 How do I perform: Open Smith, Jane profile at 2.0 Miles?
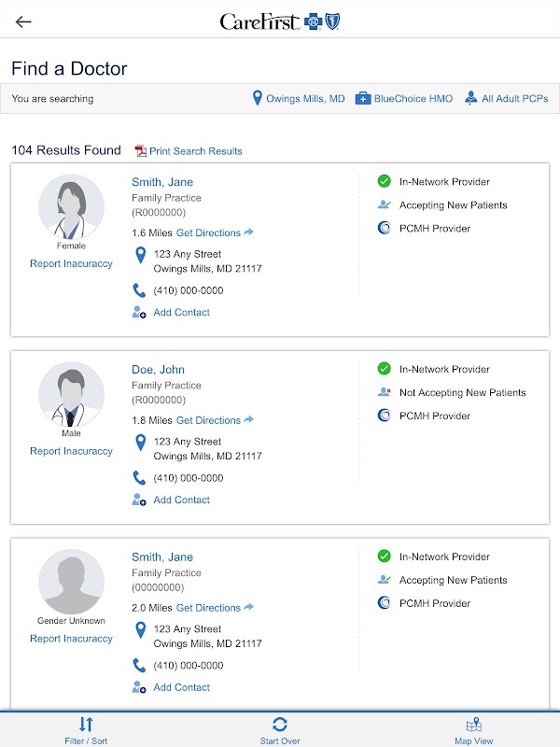pyautogui.click(x=162, y=557)
